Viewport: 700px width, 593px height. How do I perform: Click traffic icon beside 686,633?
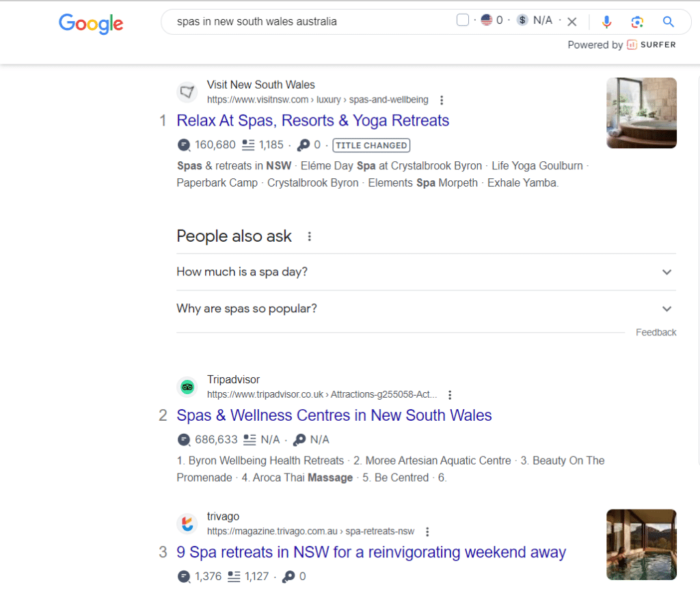(x=183, y=440)
